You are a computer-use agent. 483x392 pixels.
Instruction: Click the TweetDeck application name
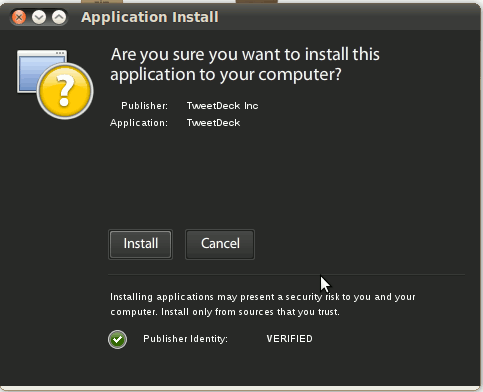(213, 123)
